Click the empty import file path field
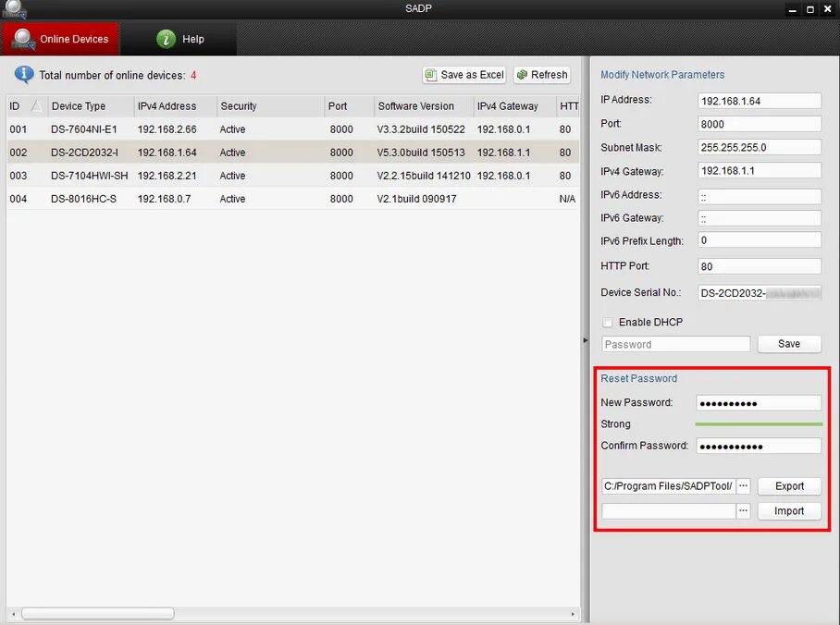 pos(669,511)
